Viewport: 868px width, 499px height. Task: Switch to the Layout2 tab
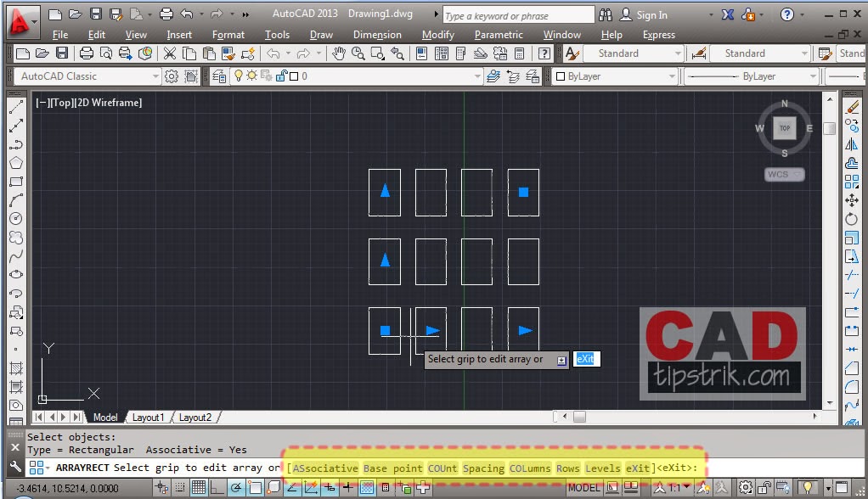(x=194, y=418)
